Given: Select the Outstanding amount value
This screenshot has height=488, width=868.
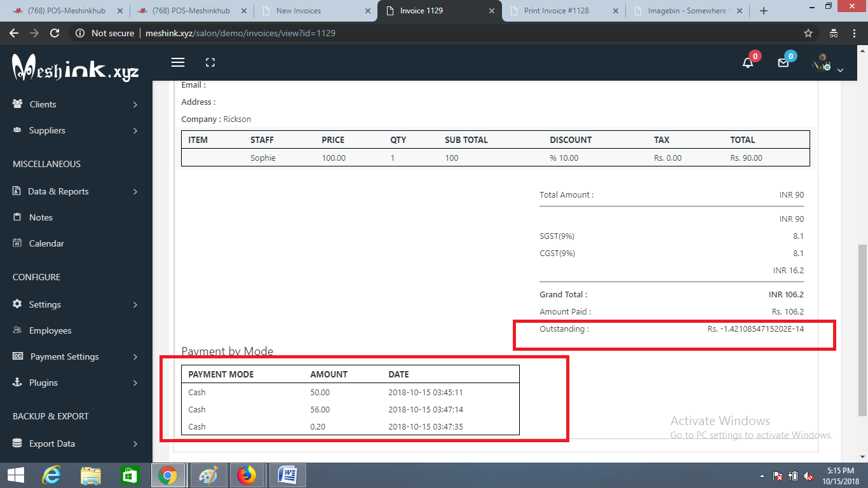Looking at the screenshot, I should [x=756, y=329].
